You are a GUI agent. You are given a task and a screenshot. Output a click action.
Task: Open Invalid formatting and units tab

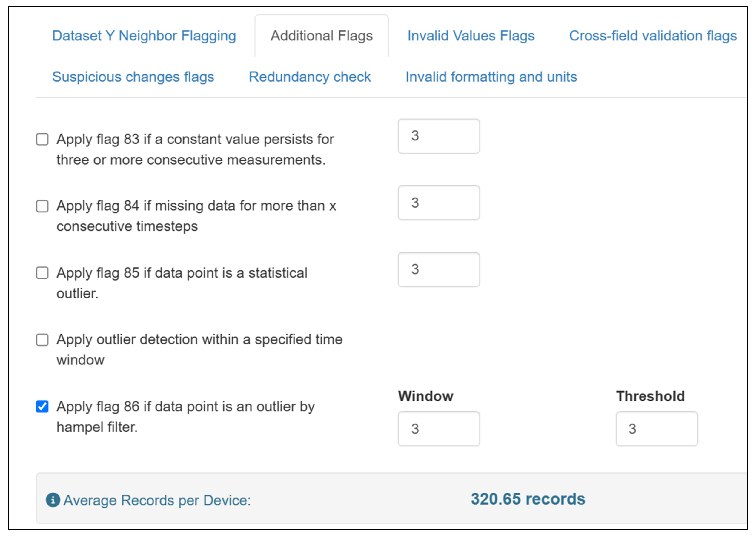click(x=491, y=77)
